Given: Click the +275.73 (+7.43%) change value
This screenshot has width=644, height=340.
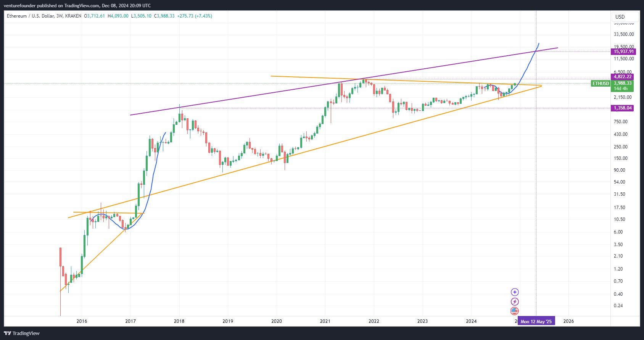Looking at the screenshot, I should [195, 16].
